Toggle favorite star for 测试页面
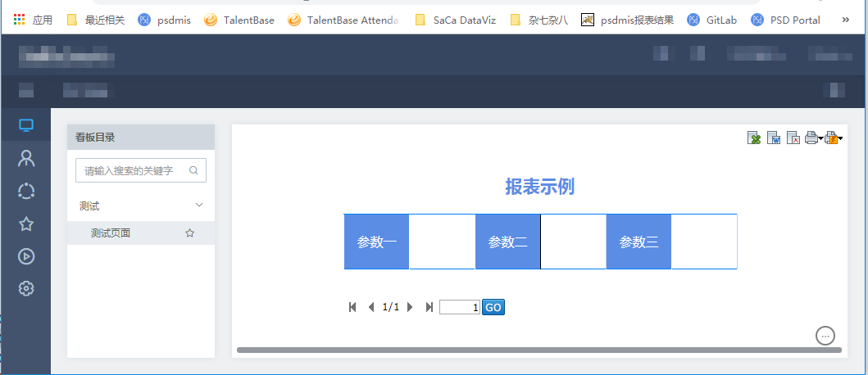Image resolution: width=868 pixels, height=375 pixels. (190, 233)
